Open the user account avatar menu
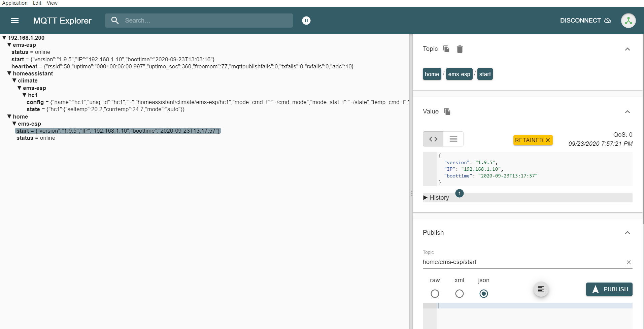 [x=628, y=21]
